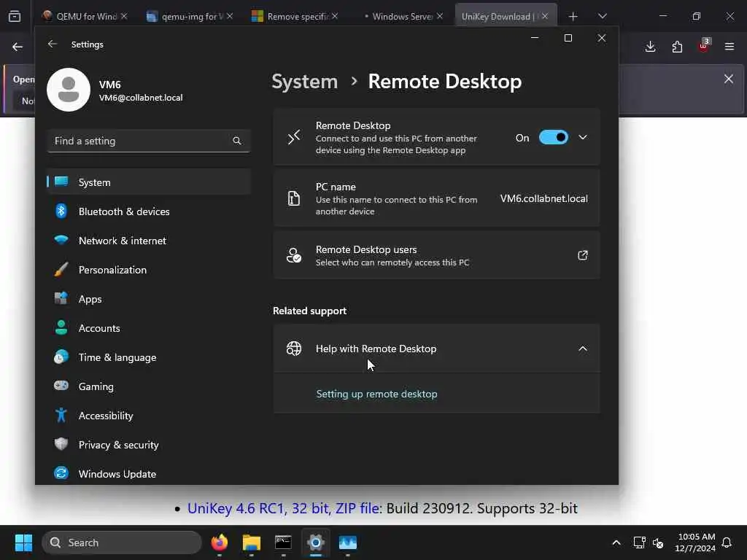
Task: Open Firefox hamburger application menu
Action: 729,47
